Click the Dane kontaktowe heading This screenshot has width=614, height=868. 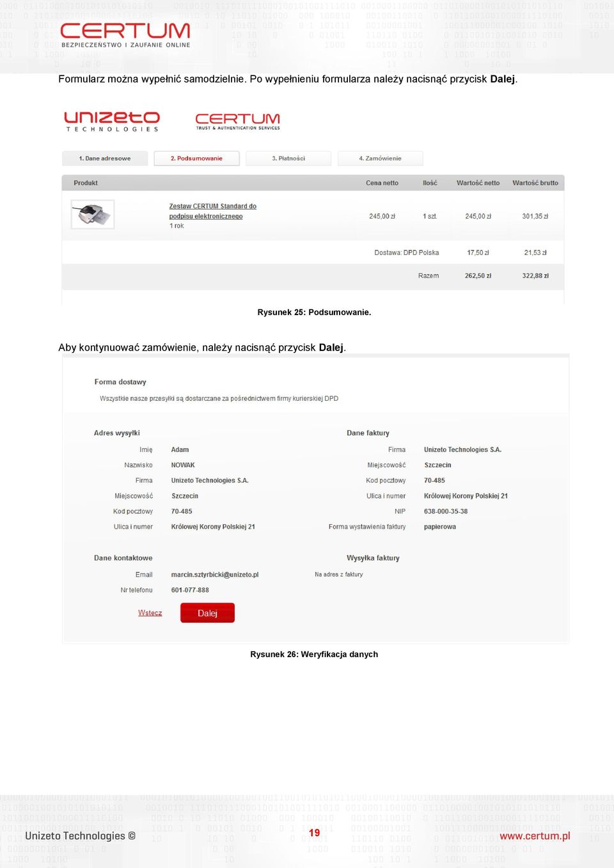[x=123, y=558]
